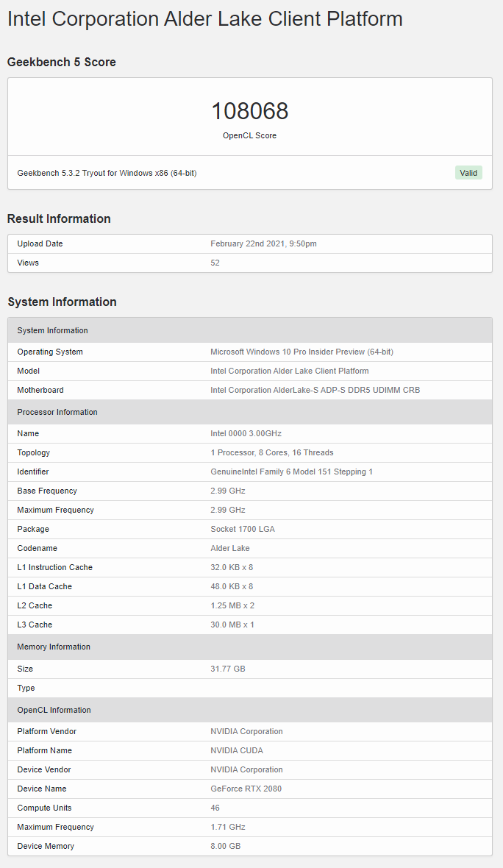Click the Compute Units value '46'
The height and width of the screenshot is (868, 503).
point(215,808)
